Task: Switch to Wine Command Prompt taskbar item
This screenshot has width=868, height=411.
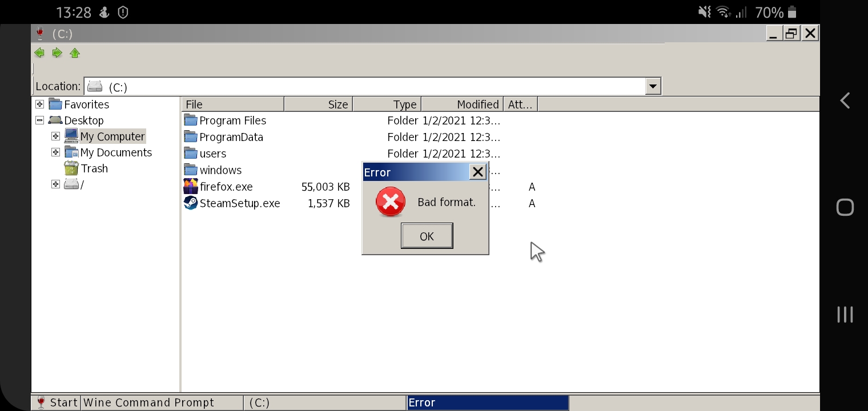Action: coord(162,402)
